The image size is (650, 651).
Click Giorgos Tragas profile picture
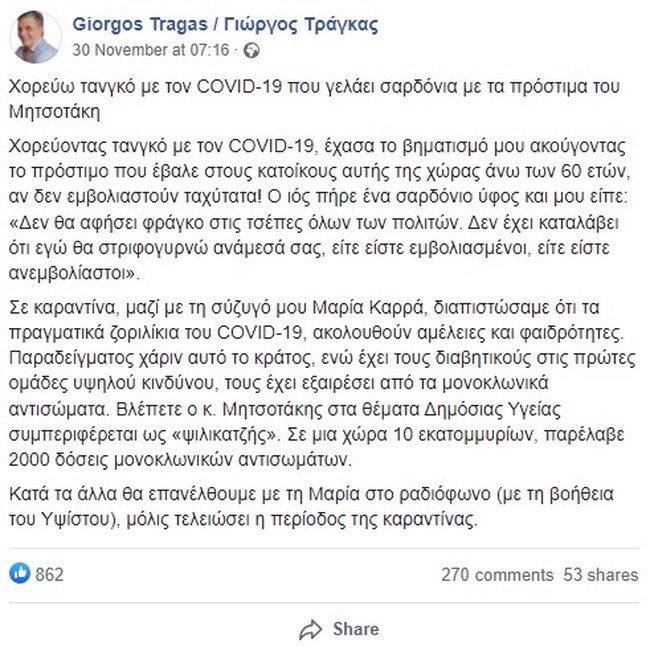(38, 37)
